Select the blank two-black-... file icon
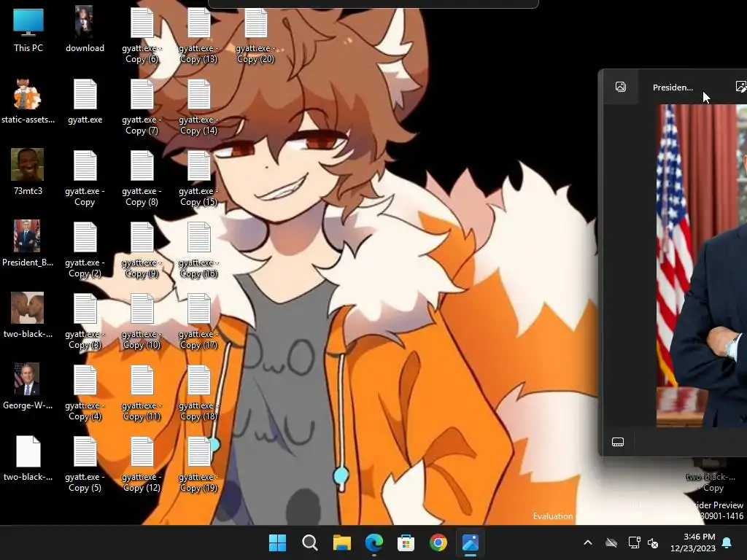Image resolution: width=747 pixels, height=560 pixels. [28, 458]
